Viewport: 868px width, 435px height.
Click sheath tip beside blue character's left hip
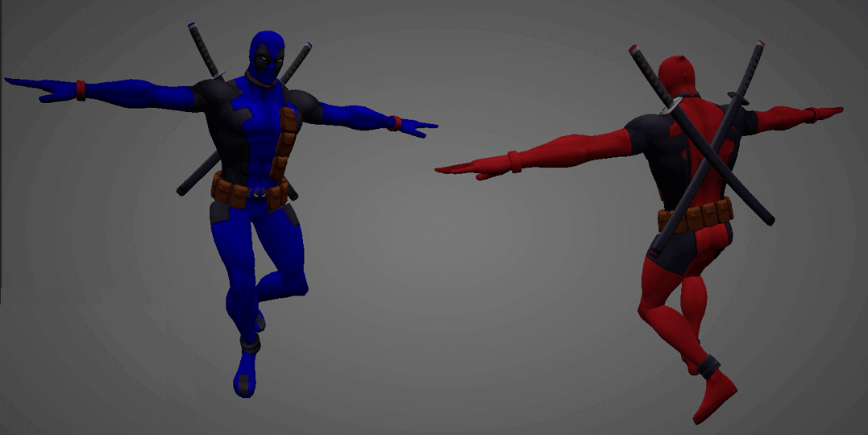185,188
